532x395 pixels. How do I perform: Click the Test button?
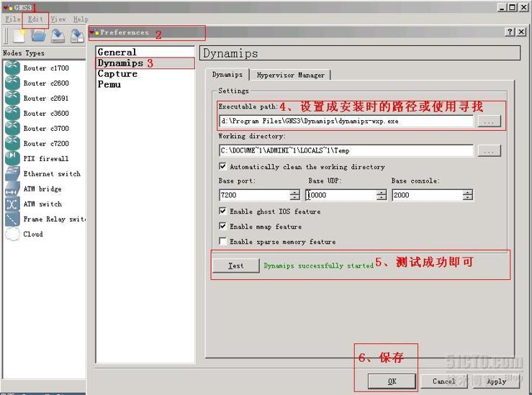click(236, 265)
